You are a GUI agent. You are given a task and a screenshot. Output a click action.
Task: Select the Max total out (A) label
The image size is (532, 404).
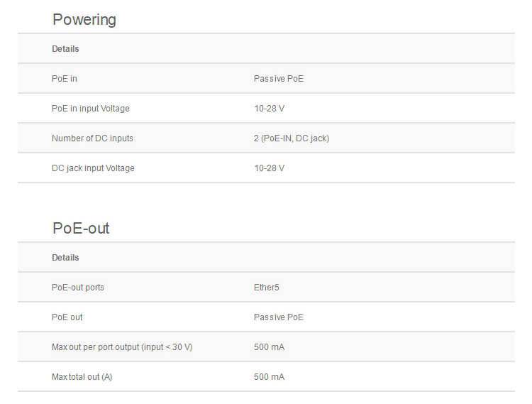pos(82,377)
